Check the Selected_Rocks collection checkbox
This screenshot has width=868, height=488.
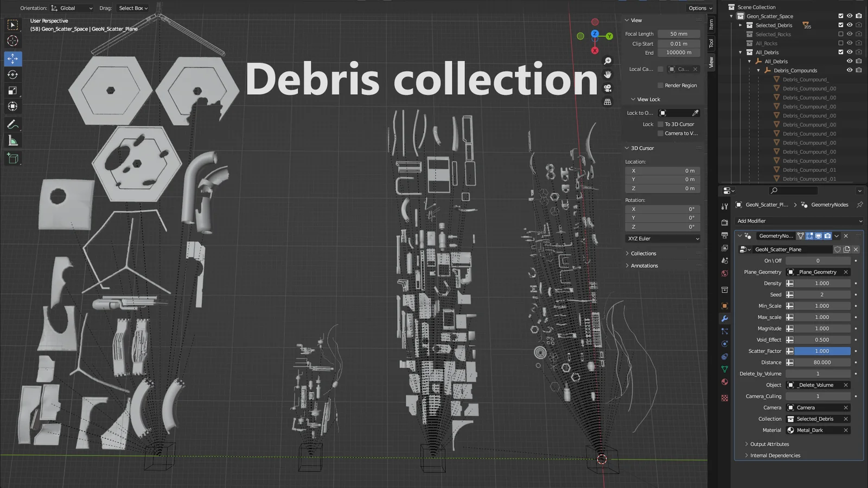tap(840, 34)
